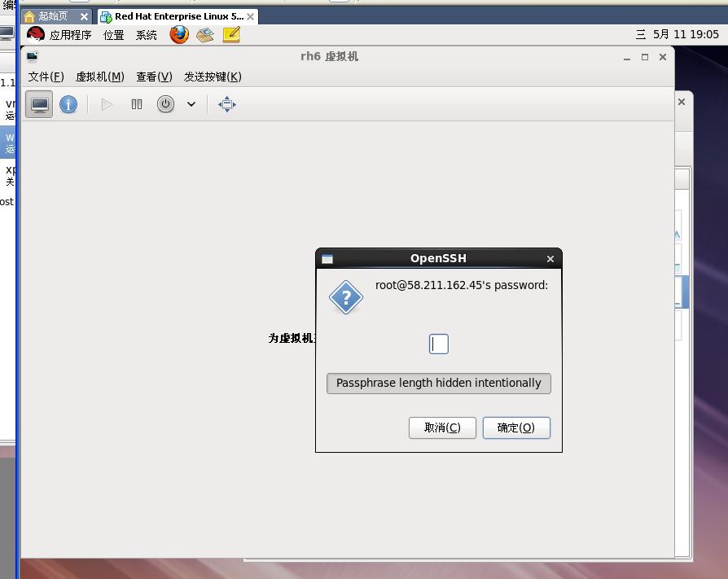Open the notes launcher icon in panel
Screen dimensions: 728x579
231,35
